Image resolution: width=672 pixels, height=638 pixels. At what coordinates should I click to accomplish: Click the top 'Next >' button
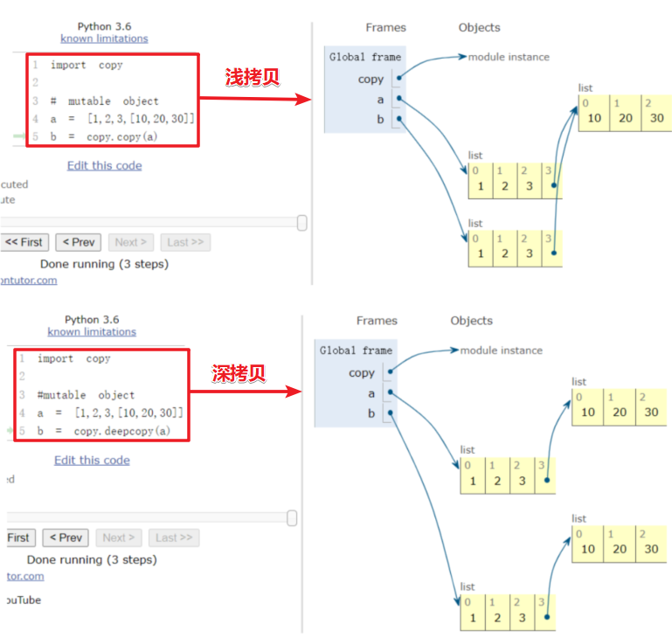coord(131,242)
